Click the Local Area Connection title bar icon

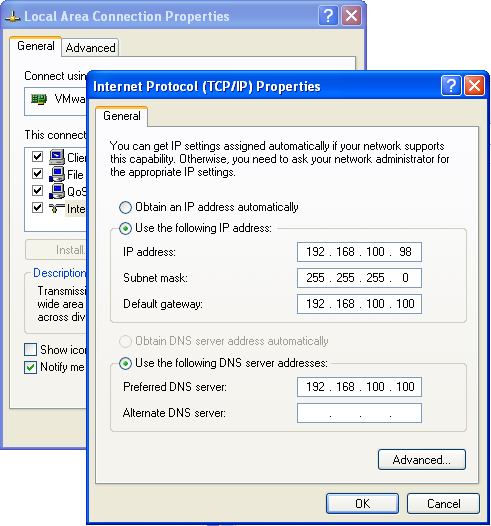[13, 16]
